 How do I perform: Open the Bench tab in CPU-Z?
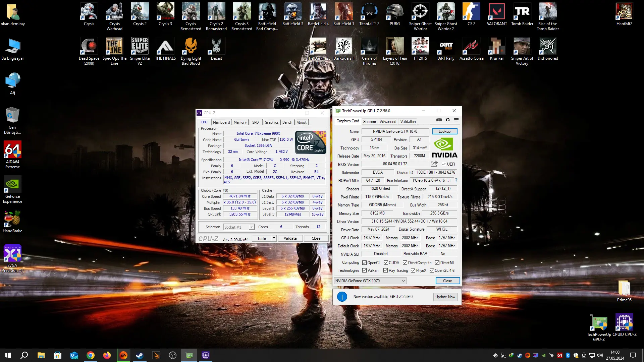tap(287, 122)
